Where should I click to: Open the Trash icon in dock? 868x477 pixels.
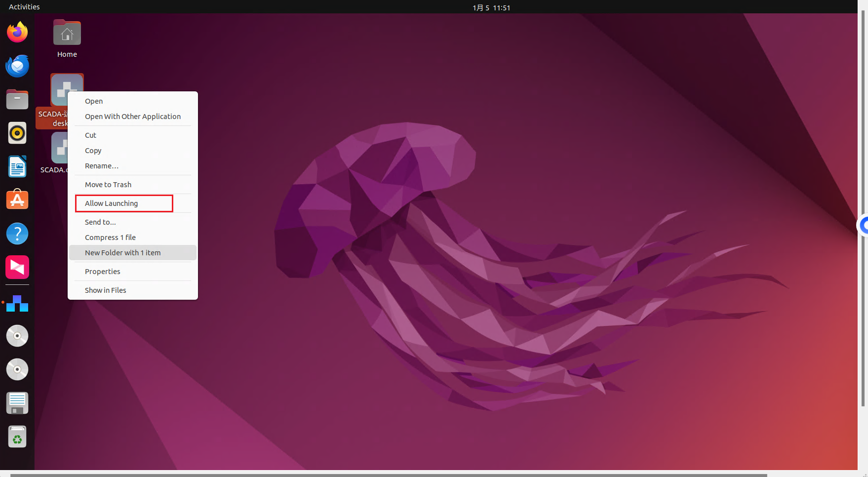(x=17, y=437)
